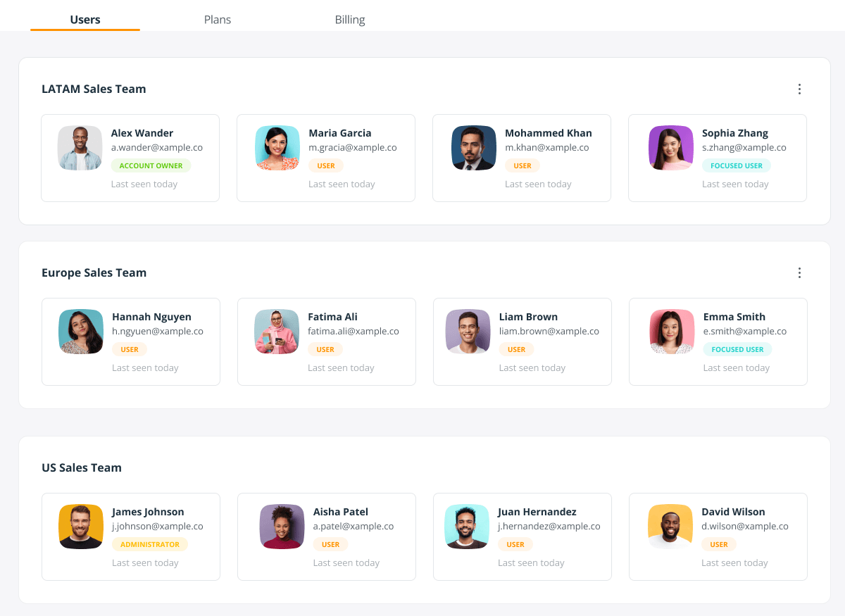This screenshot has height=616, width=845.
Task: Click the orange underline on the Users tab
Action: click(84, 32)
